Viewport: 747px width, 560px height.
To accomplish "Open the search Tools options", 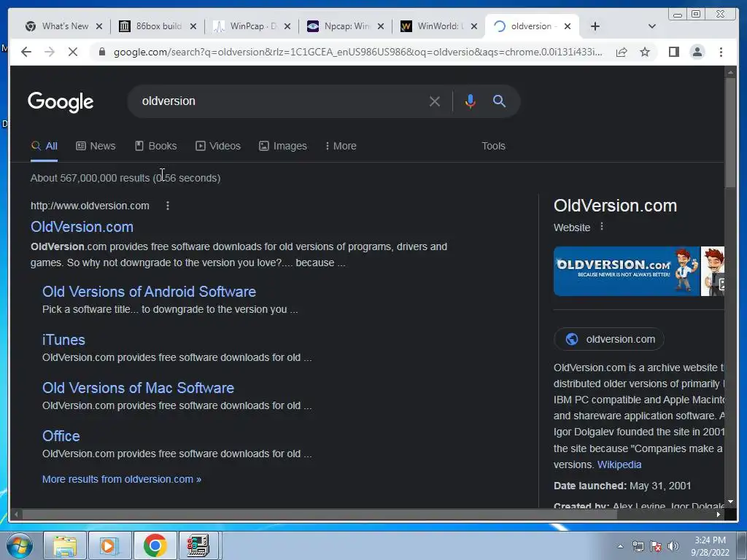I will 493,146.
